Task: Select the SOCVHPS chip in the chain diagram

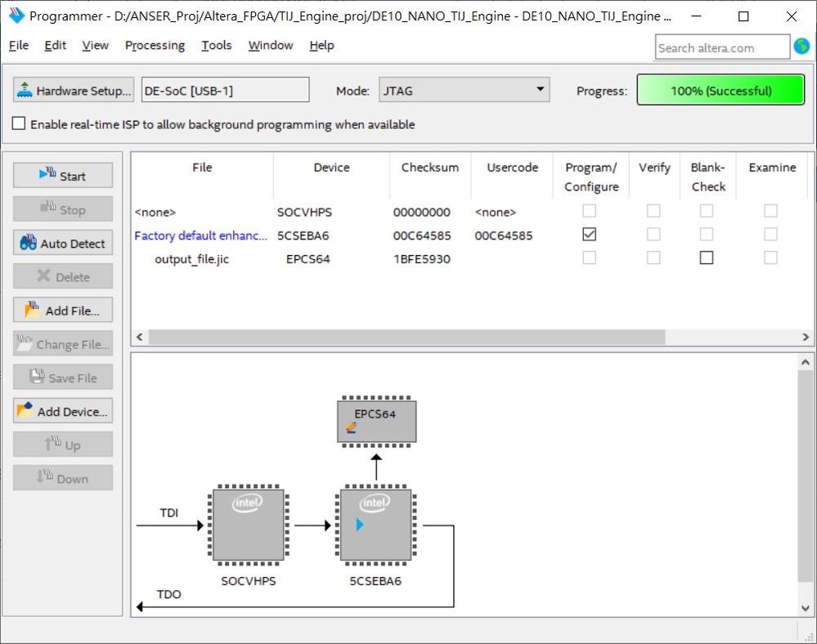Action: tap(249, 525)
